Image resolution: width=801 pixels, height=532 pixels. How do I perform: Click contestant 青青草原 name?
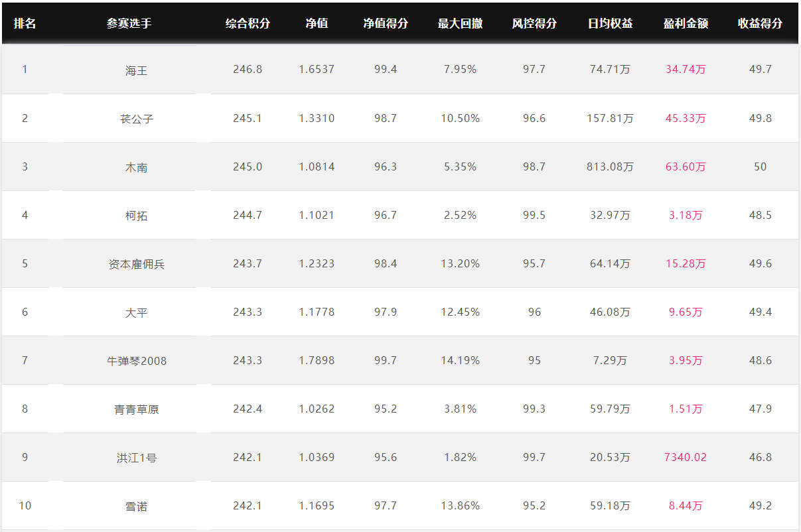(136, 409)
